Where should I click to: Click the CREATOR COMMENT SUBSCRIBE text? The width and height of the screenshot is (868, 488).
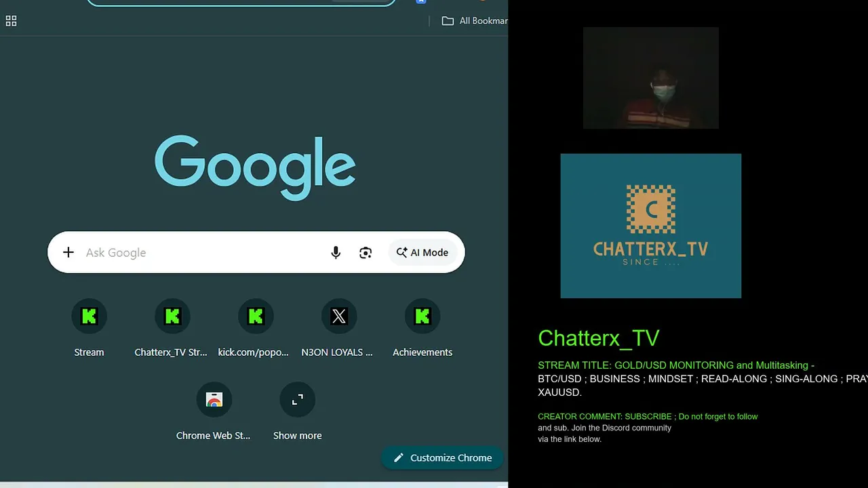click(648, 417)
